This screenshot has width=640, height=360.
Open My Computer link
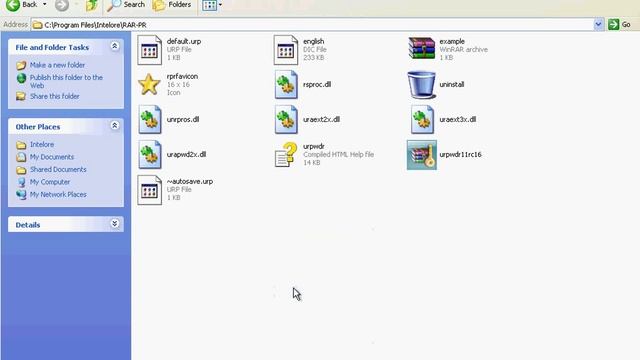(50, 182)
